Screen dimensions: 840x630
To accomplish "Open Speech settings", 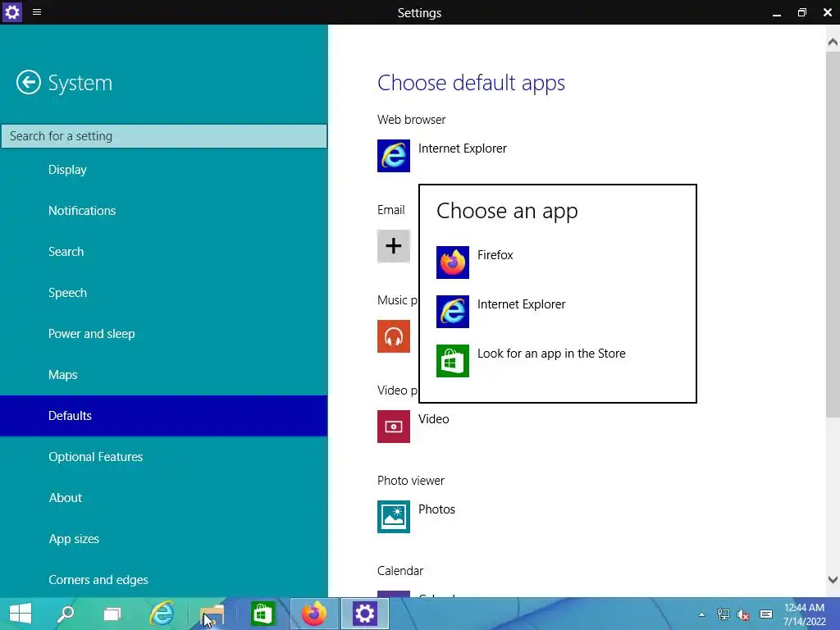I will pyautogui.click(x=164, y=293).
